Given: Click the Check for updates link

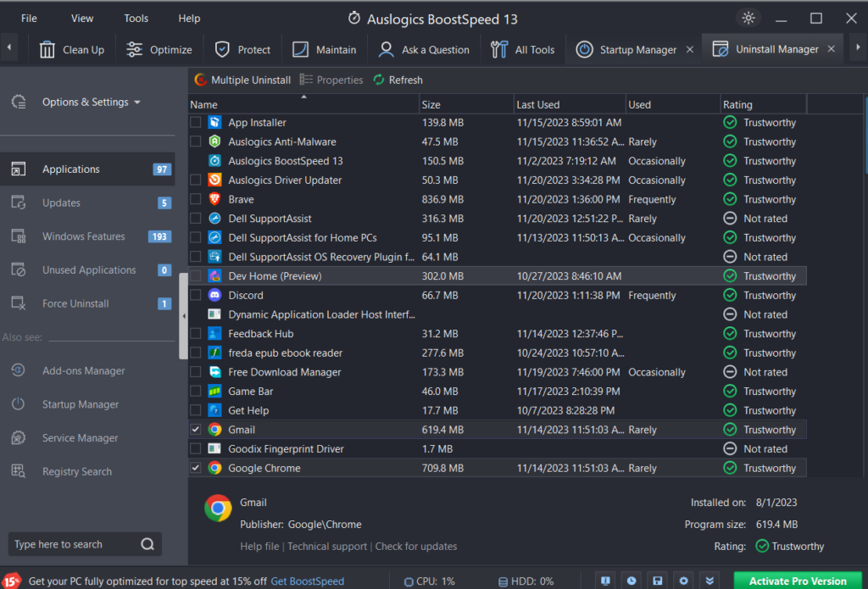Looking at the screenshot, I should tap(415, 547).
